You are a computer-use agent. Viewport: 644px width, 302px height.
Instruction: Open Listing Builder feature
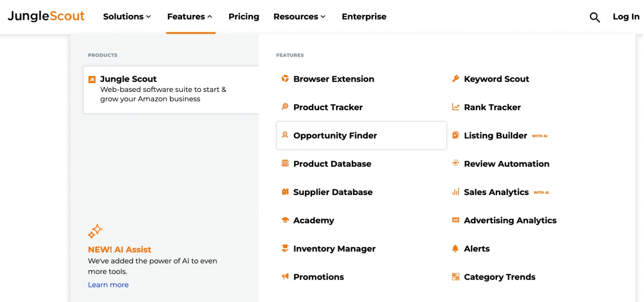[x=495, y=136]
